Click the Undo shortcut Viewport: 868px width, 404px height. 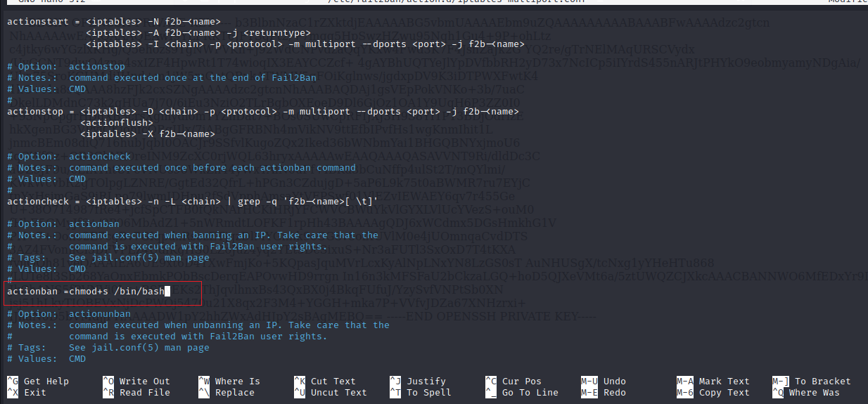pos(614,381)
